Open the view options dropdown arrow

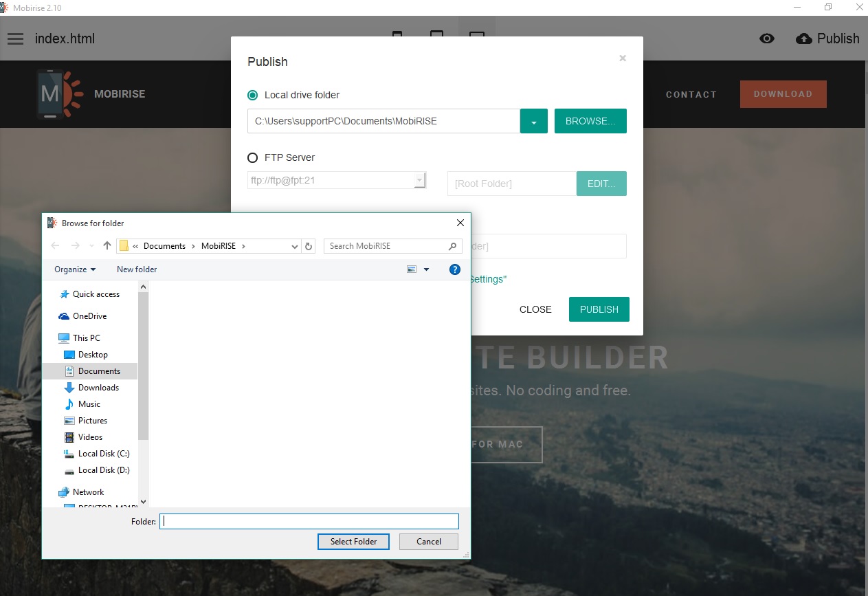(x=425, y=269)
